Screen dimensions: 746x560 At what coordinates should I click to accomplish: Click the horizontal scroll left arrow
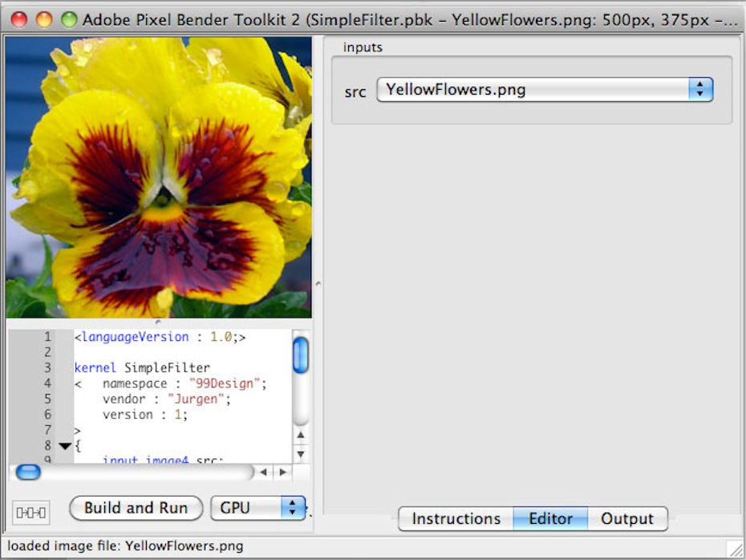tap(263, 473)
